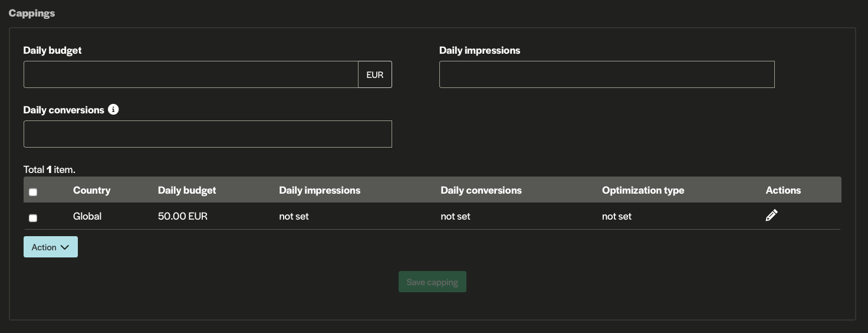Viewport: 868px width, 333px height.
Task: Open the Action dropdown
Action: (x=51, y=247)
